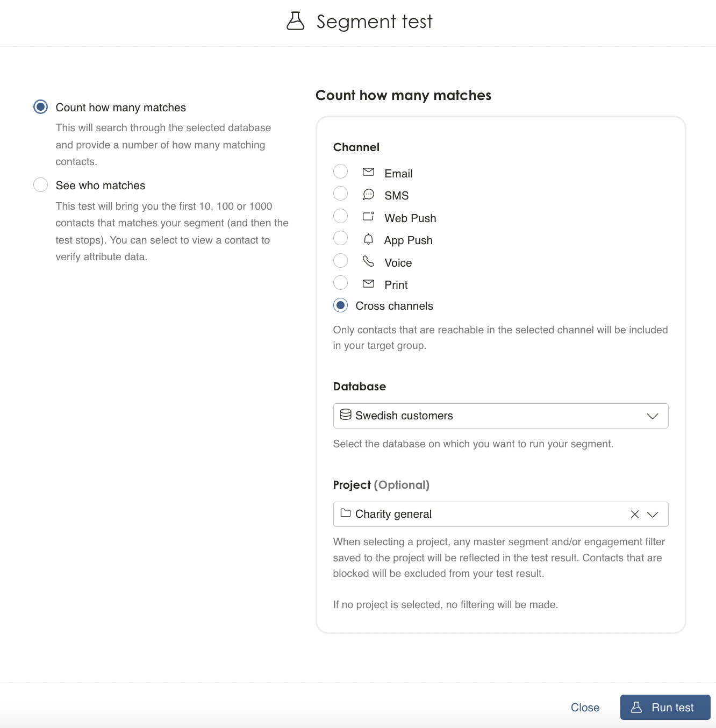Click the Web Push icon
Screen dimensions: 716x728
pyautogui.click(x=368, y=216)
